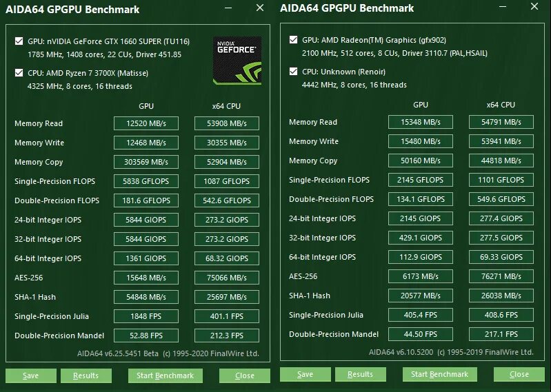
Task: Uncheck GPU AMD Radeon Graphics gfx902 checkbox
Action: click(293, 40)
